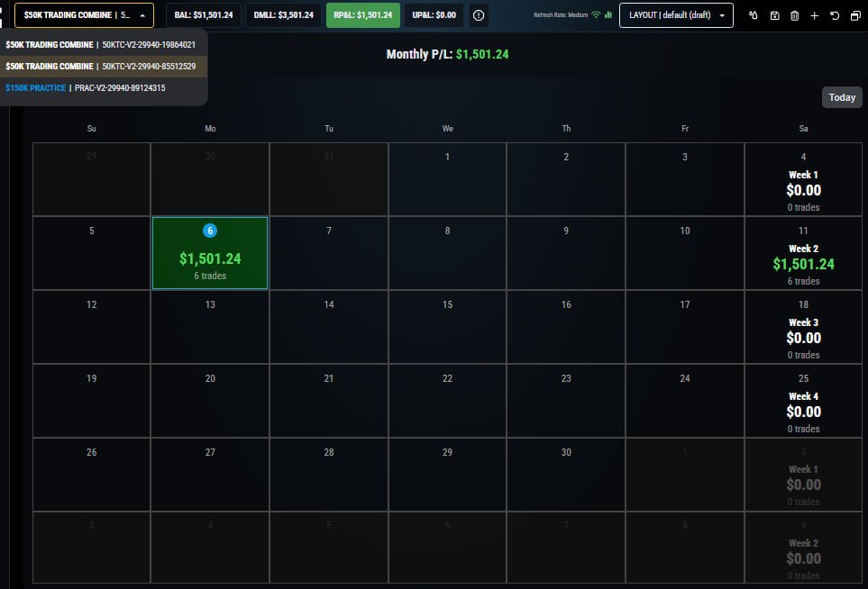Select calendar day 28
Screen dimensions: 868x589
click(329, 475)
